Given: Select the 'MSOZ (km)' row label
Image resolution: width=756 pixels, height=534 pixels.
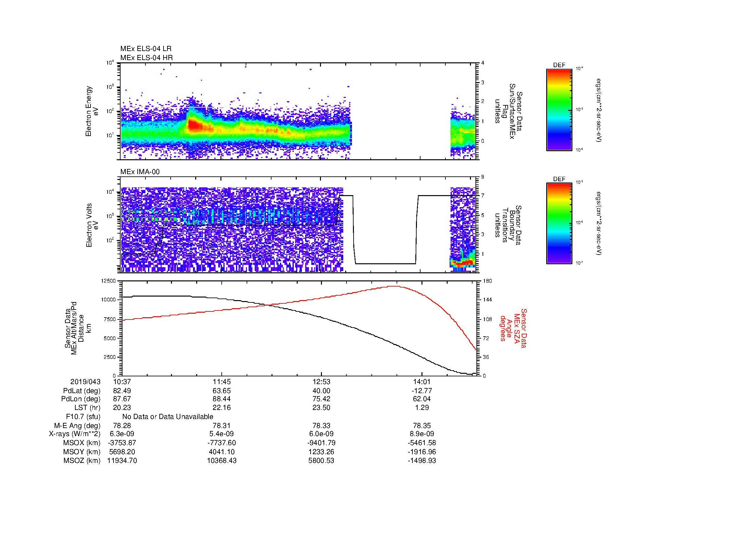Looking at the screenshot, I should click(82, 461).
